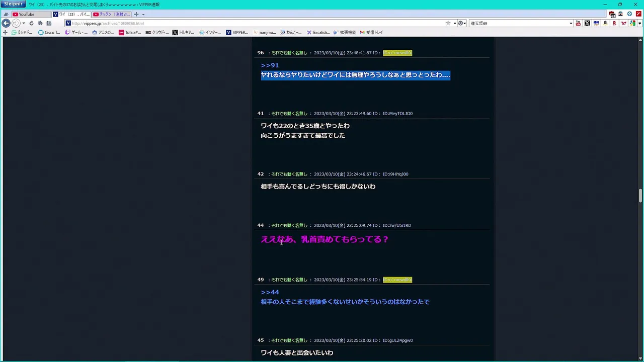Search with the Yahoo engine icon

623,23
